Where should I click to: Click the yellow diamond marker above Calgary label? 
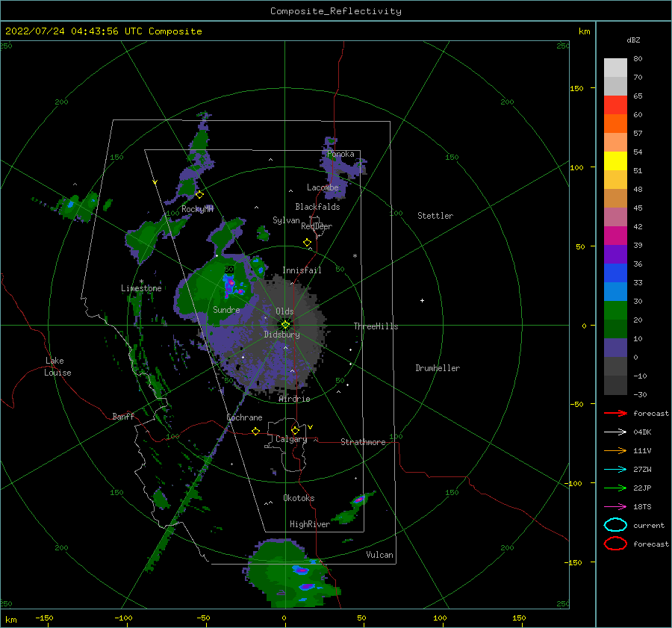click(295, 430)
